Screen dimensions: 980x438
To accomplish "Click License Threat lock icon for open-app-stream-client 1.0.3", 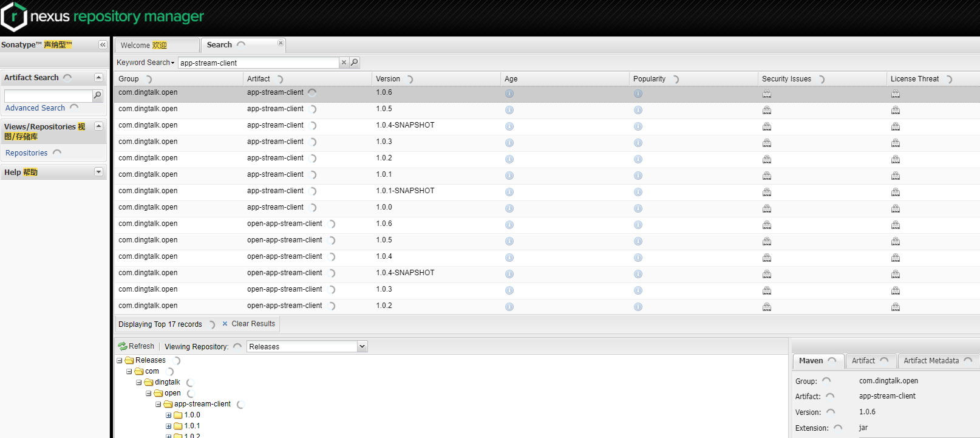I will tap(896, 290).
